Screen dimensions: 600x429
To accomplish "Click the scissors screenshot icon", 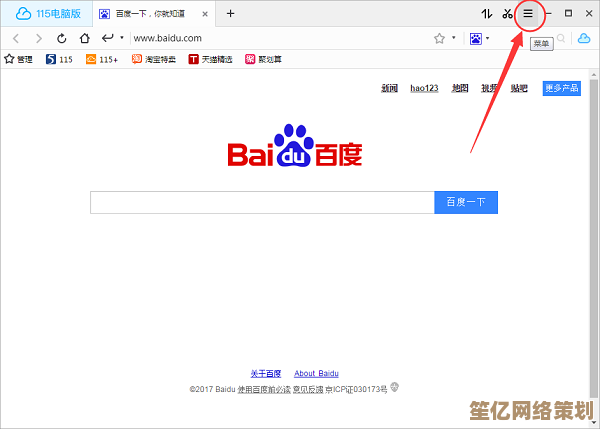I will point(507,14).
